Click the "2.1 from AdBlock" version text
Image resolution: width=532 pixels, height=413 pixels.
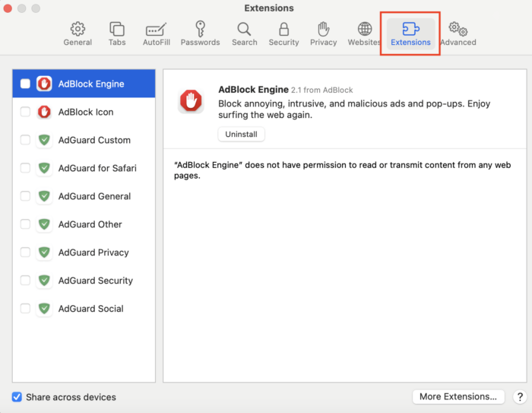[321, 90]
